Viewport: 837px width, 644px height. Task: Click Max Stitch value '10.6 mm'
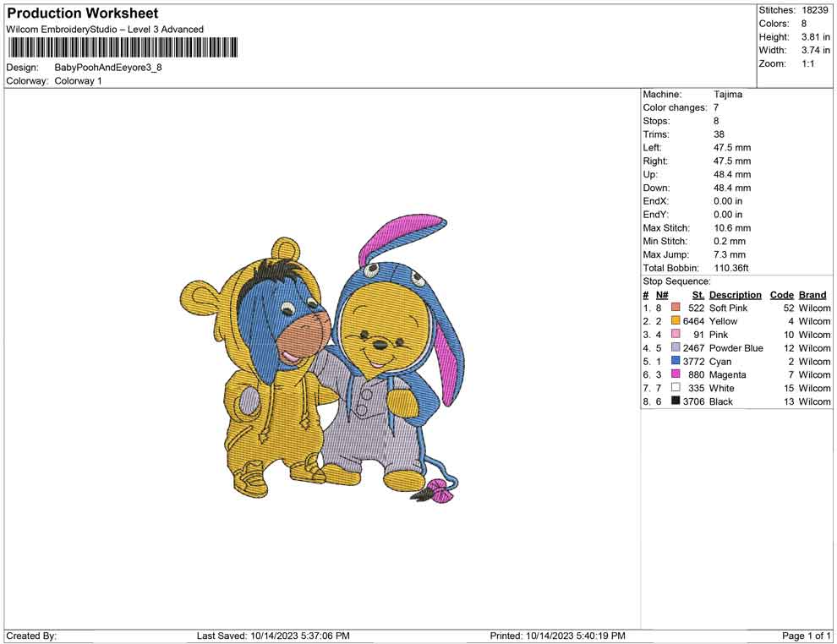(732, 228)
